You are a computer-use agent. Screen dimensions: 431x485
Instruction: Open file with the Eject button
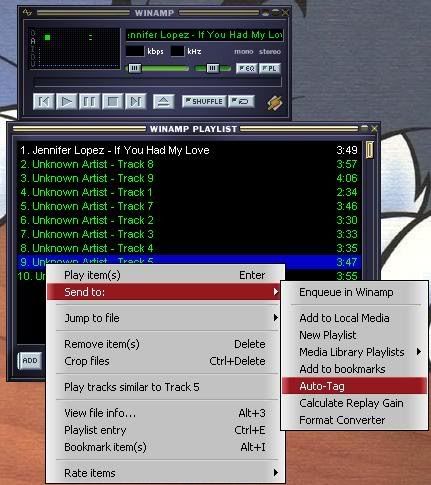163,101
